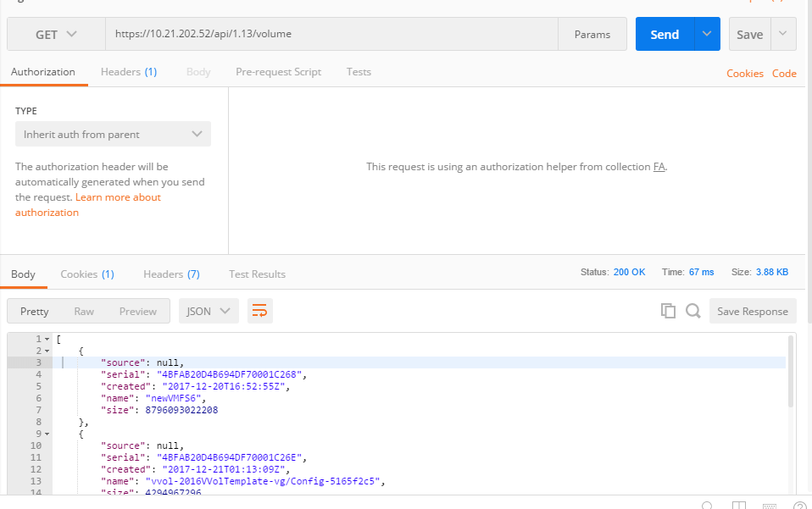Image resolution: width=812 pixels, height=509 pixels.
Task: Open the Code snippet link
Action: coord(784,74)
